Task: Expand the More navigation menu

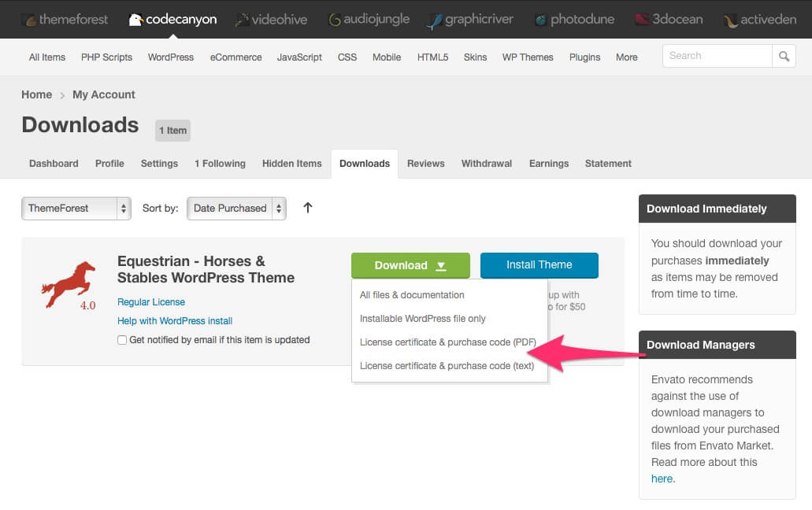Action: (x=627, y=57)
